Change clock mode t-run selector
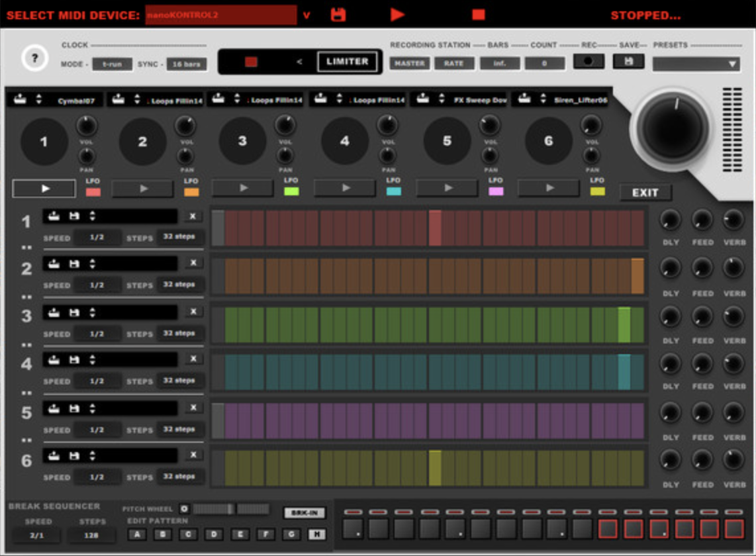This screenshot has height=556, width=756. pos(113,64)
